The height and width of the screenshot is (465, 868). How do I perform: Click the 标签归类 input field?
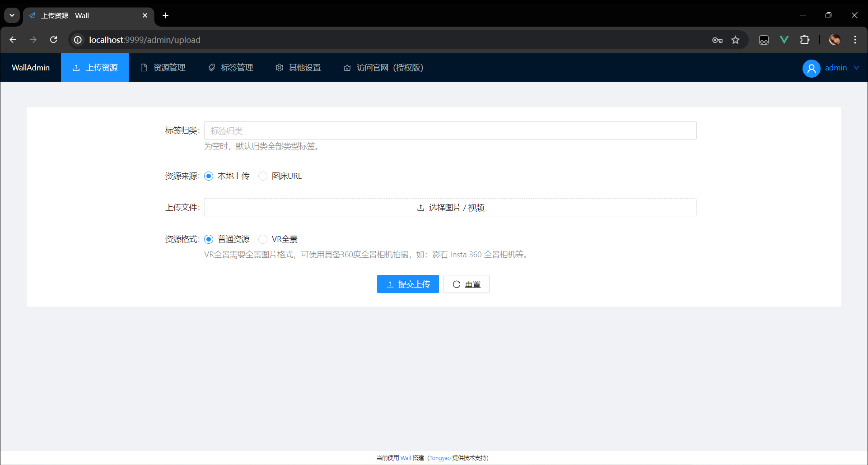pyautogui.click(x=450, y=130)
